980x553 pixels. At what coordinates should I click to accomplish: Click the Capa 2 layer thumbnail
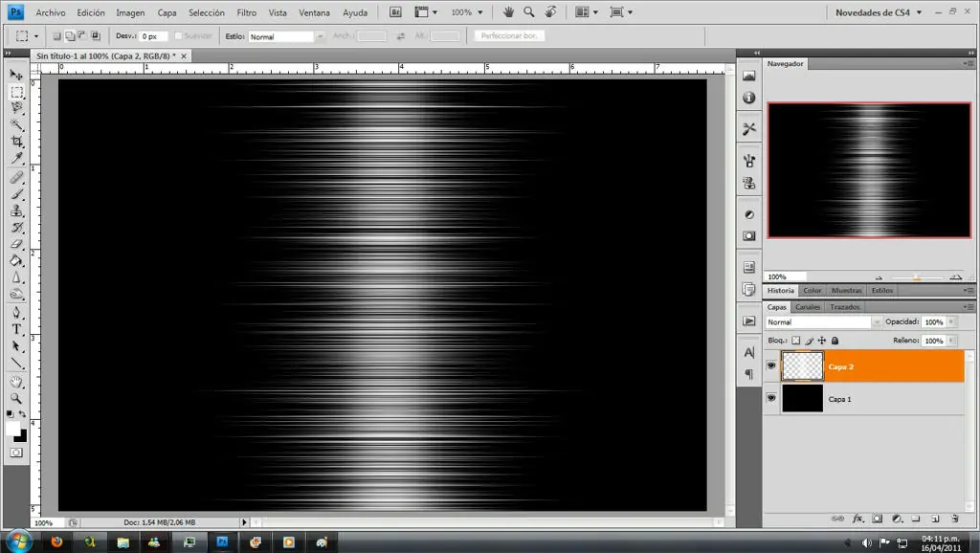click(x=803, y=366)
